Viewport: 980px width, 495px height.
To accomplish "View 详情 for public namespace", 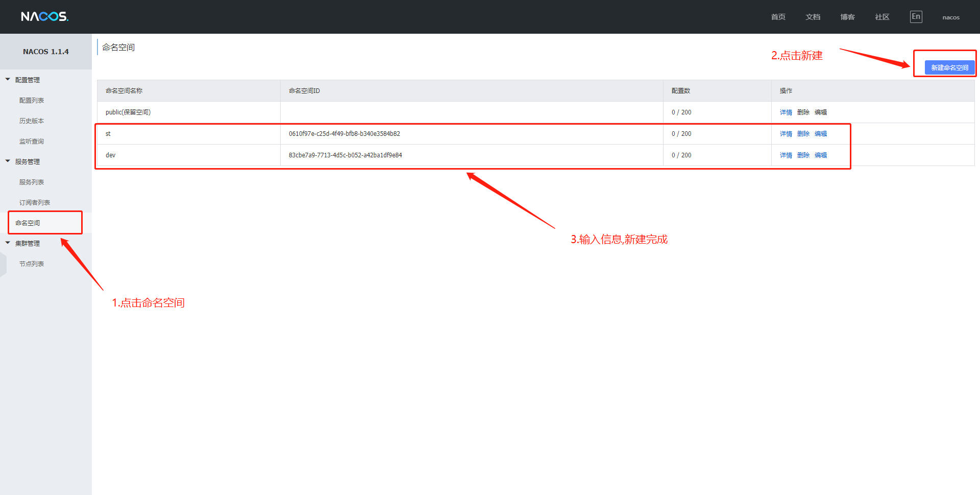I will tap(786, 112).
